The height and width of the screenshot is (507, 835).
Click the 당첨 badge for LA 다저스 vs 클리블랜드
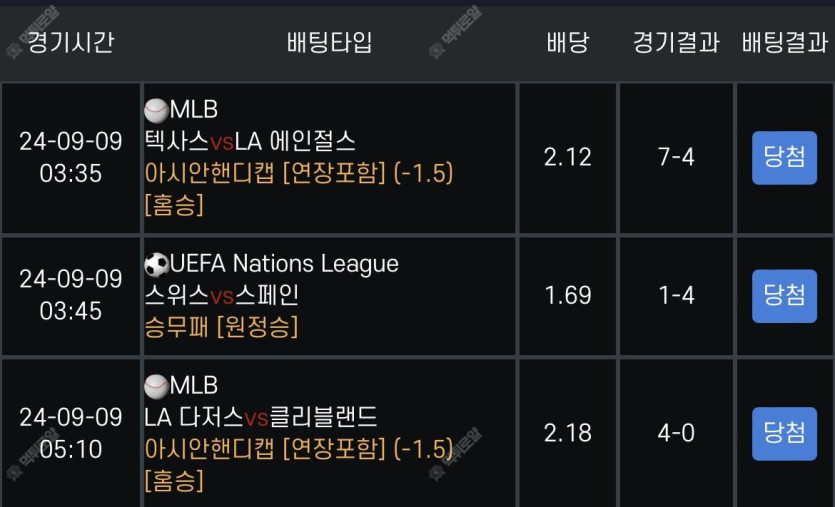784,434
